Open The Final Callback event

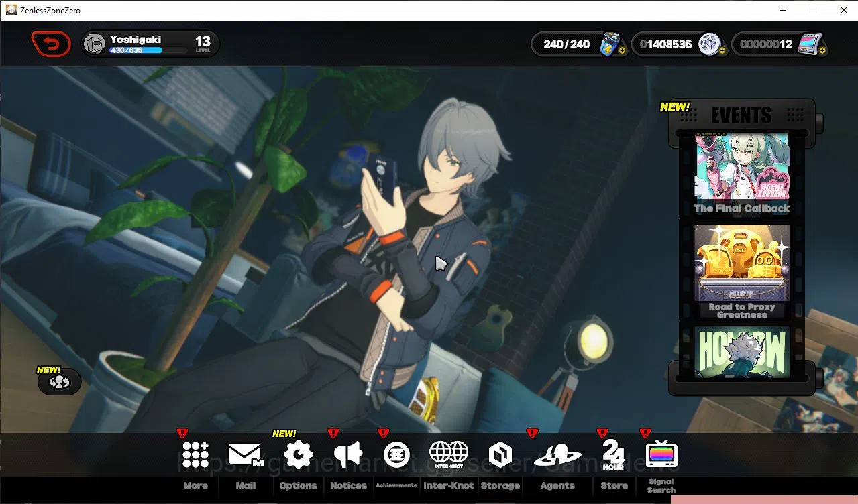pyautogui.click(x=741, y=173)
